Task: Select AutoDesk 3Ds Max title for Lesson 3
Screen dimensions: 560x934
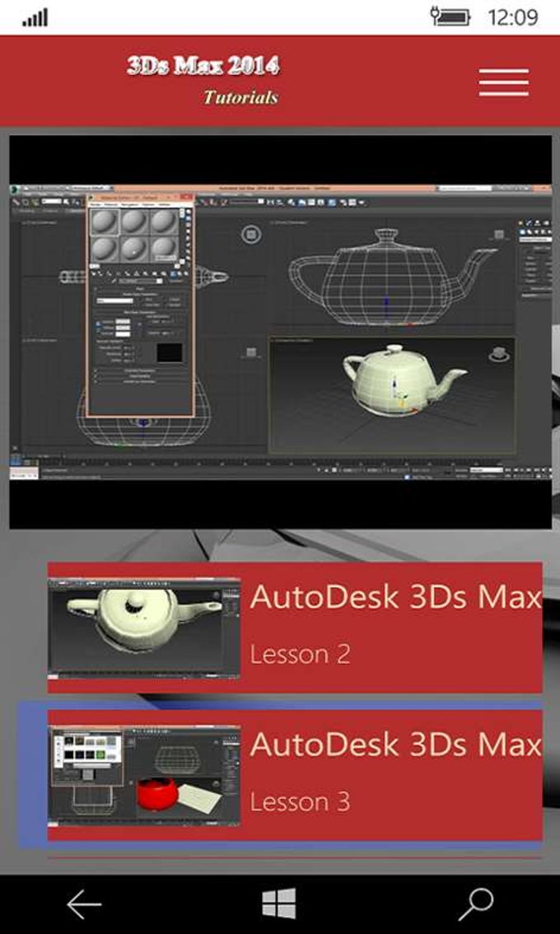Action: (395, 745)
